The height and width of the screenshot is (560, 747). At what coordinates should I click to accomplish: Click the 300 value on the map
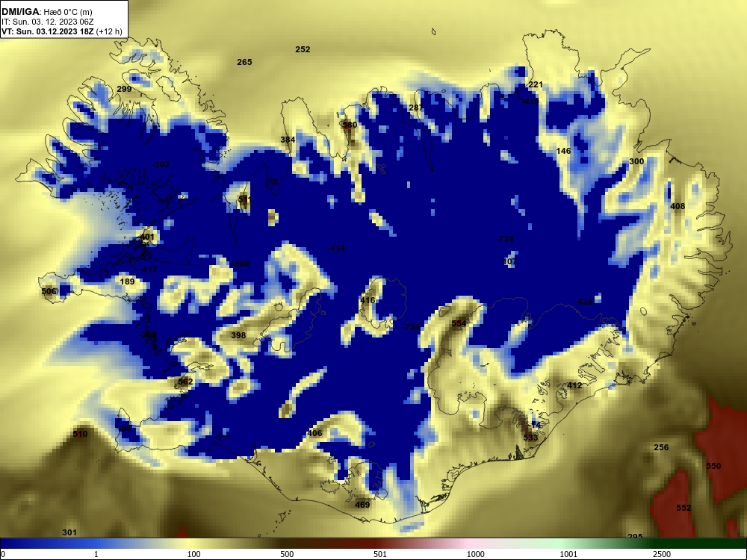[636, 161]
